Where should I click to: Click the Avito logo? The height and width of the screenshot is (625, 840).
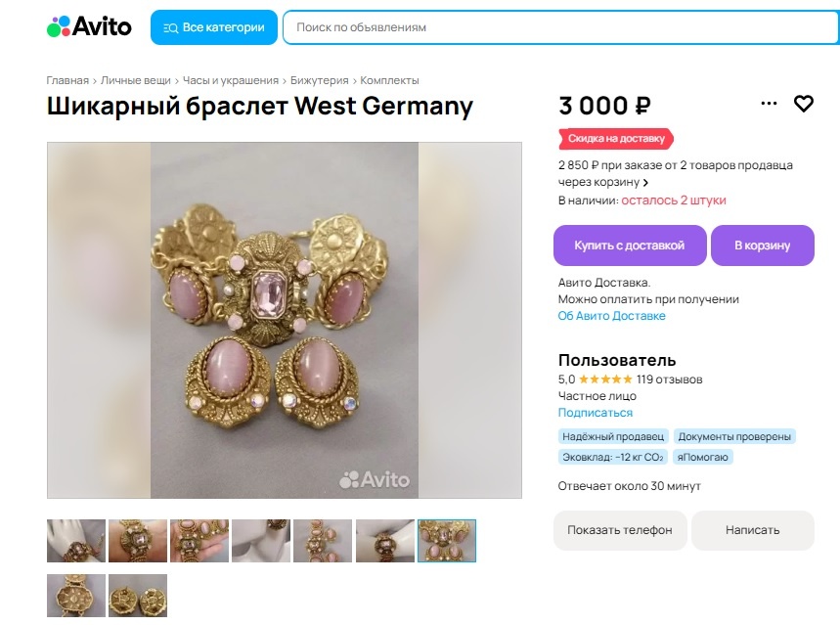pyautogui.click(x=89, y=27)
